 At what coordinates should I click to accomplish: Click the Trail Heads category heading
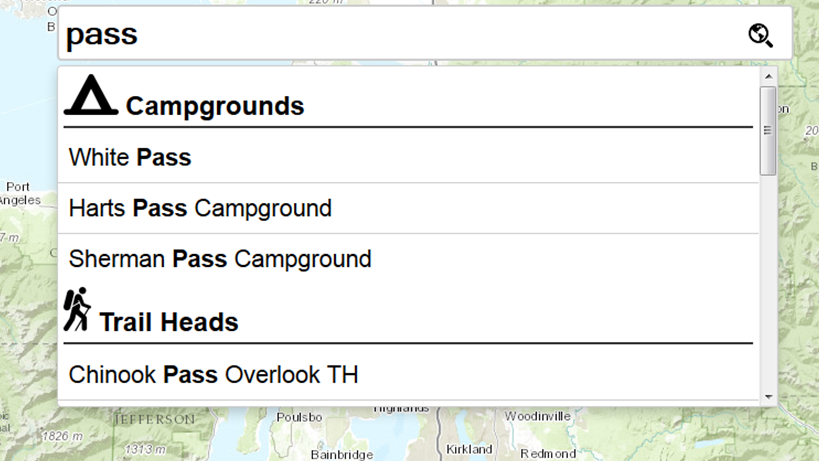click(168, 322)
